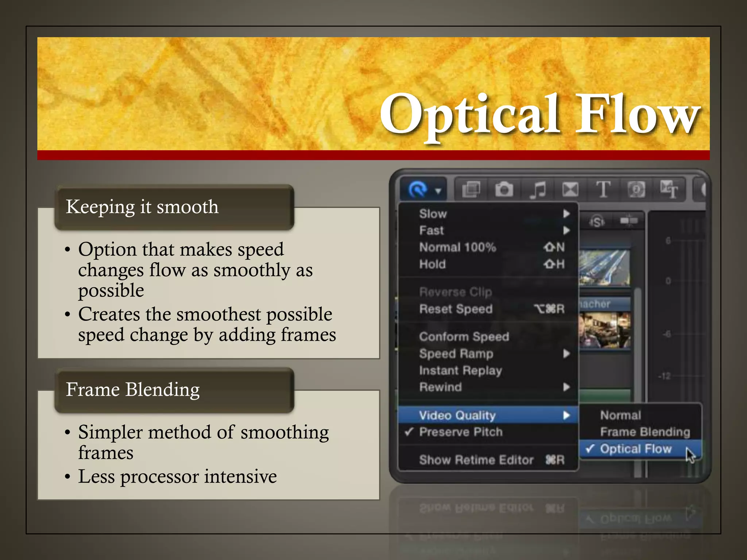Choose Conform Speed
Viewport: 747px width, 560px height.
point(489,337)
